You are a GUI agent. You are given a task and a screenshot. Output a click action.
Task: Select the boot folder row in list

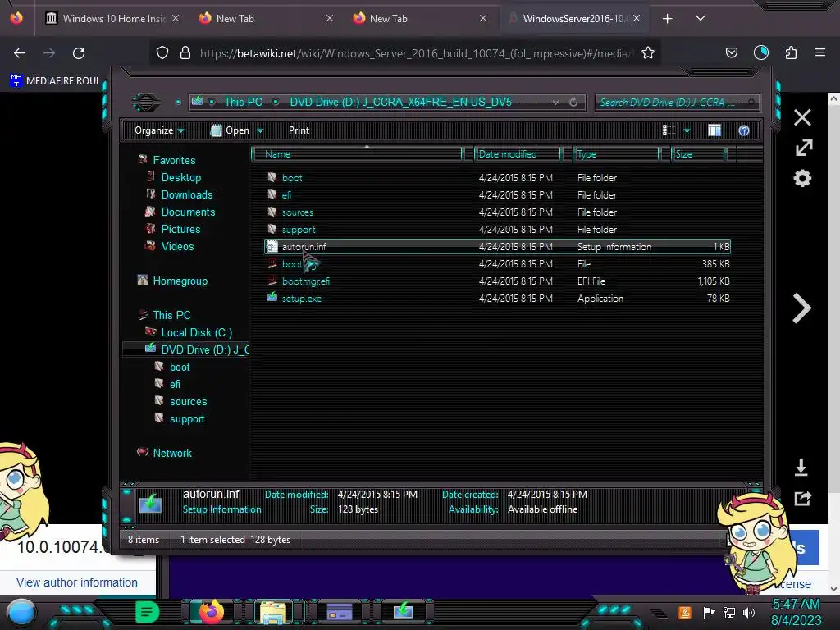[498, 178]
